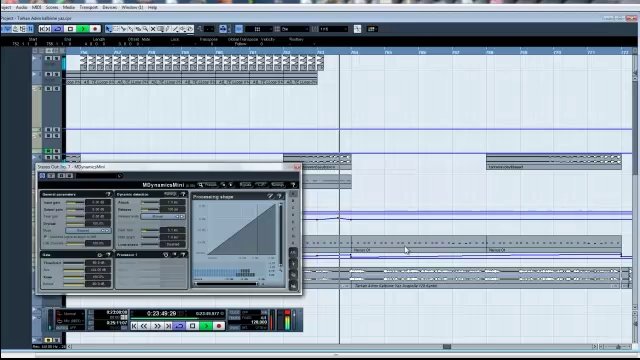The height and width of the screenshot is (360, 640).
Task: Start playback from the transport panel Play button
Action: [206, 326]
